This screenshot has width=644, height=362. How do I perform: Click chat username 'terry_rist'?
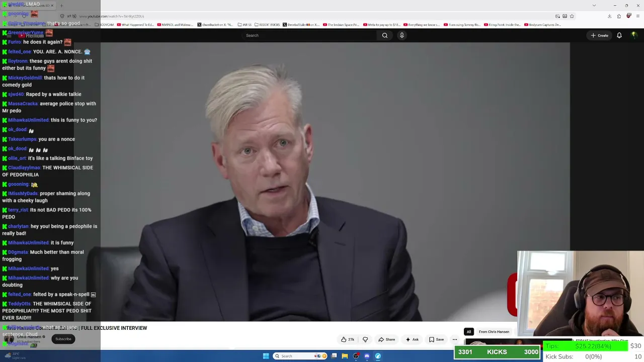point(18,210)
